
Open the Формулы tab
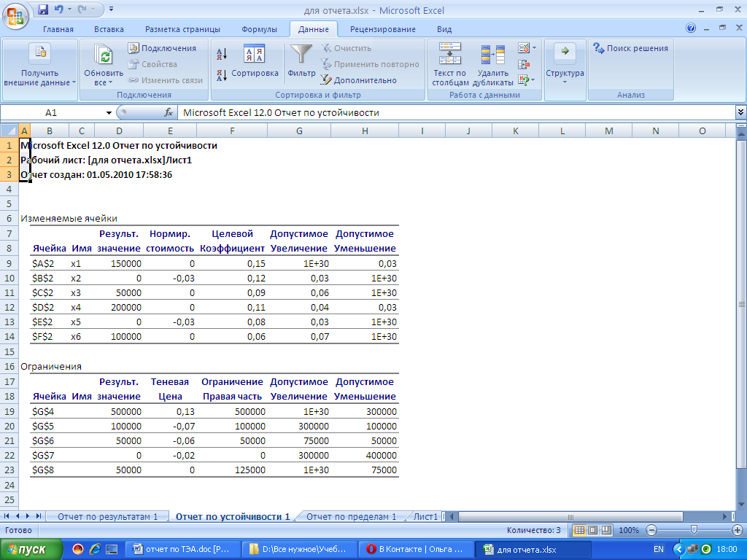(259, 29)
